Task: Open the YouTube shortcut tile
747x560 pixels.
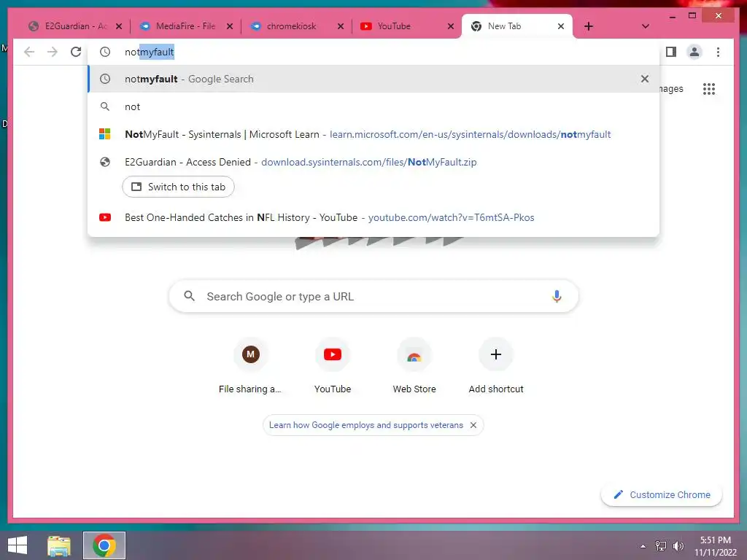Action: point(333,366)
